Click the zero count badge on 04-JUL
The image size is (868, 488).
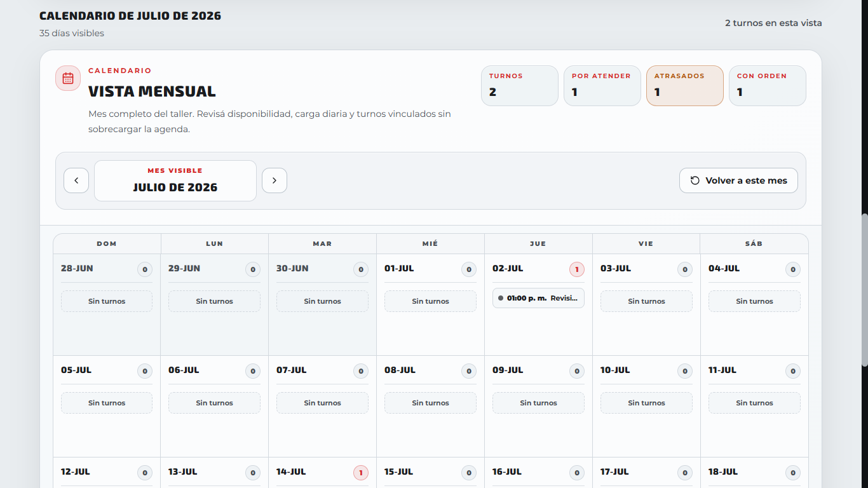pos(792,269)
